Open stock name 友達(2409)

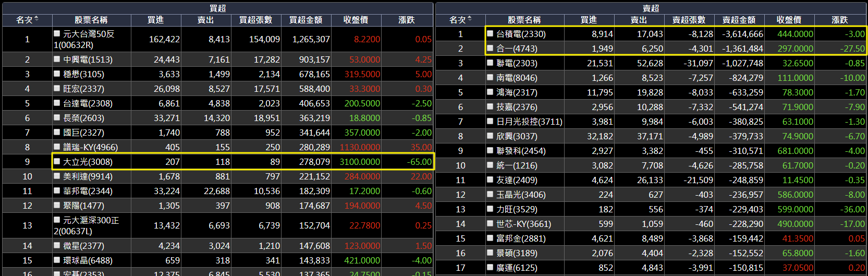coord(517,179)
